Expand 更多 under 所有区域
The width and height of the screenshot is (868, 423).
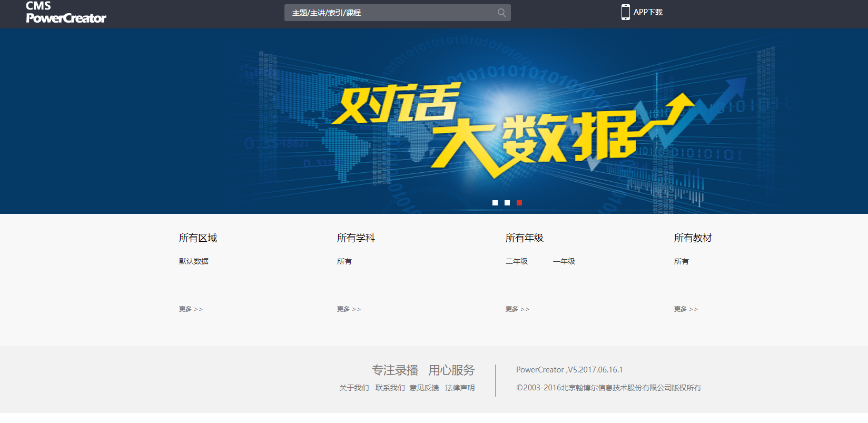191,309
